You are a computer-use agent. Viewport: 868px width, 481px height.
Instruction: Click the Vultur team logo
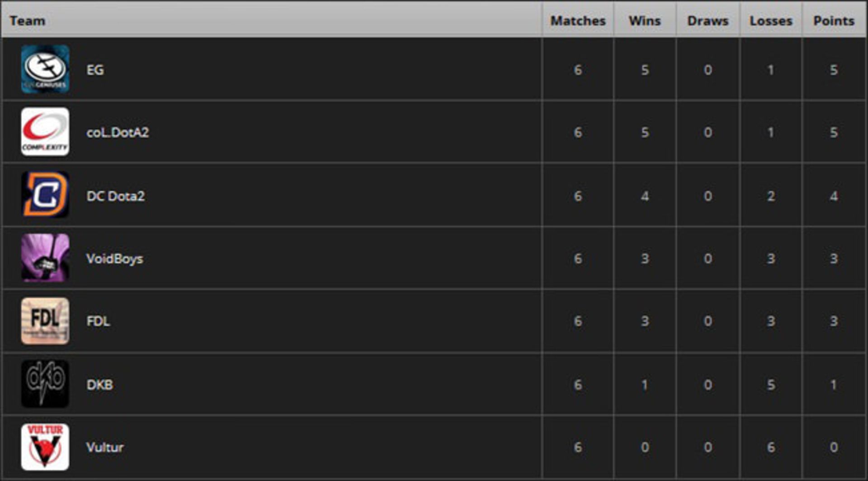tap(45, 447)
